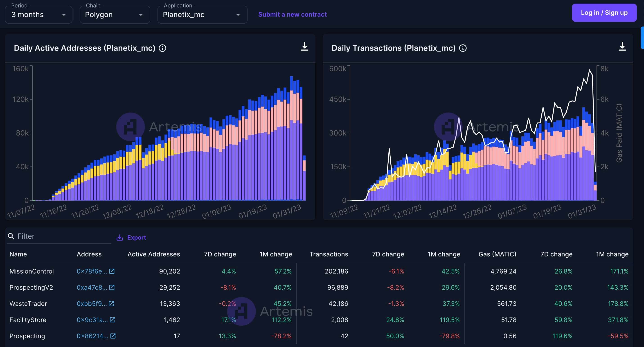Viewport: 644px width, 347px height.
Task: Open MissionControl address 0x78f6e...
Action: point(92,271)
